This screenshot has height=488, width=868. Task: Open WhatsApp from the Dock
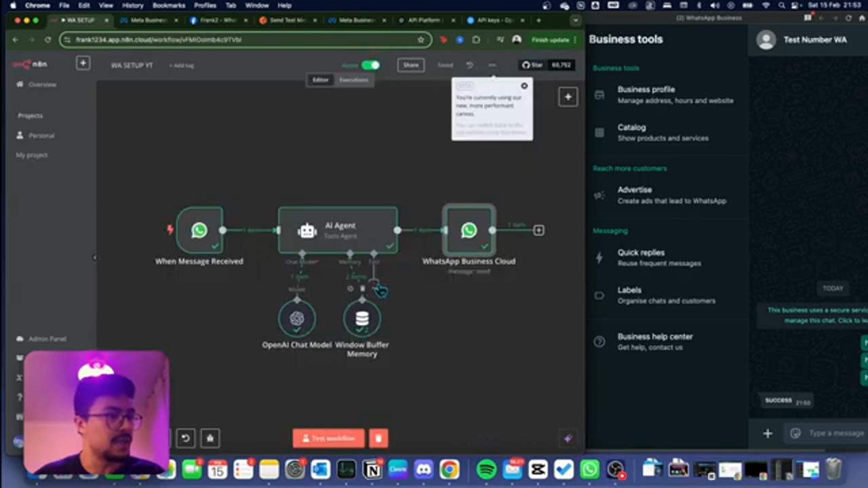590,469
